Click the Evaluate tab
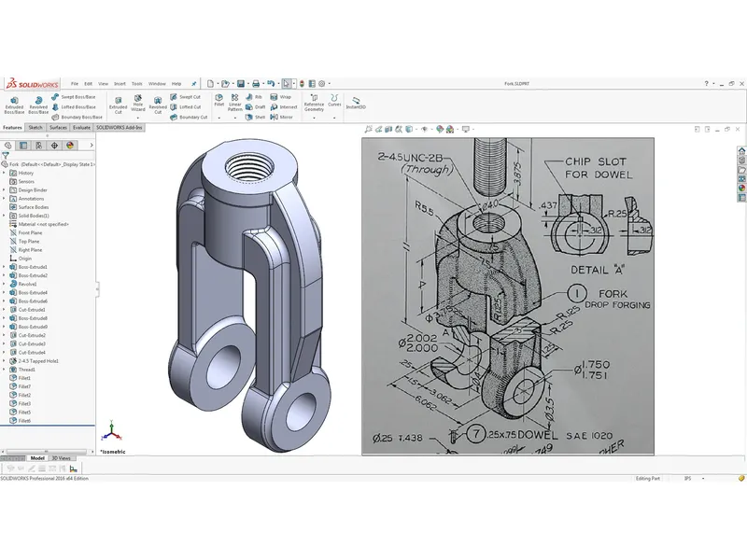This screenshot has width=747, height=560. pos(81,128)
